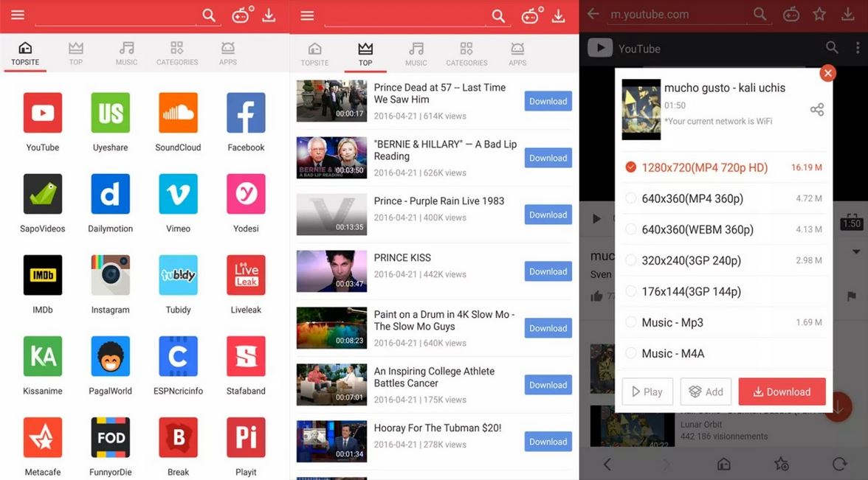868x480 pixels.
Task: Open downloads icon in first screen header
Action: coord(269,15)
